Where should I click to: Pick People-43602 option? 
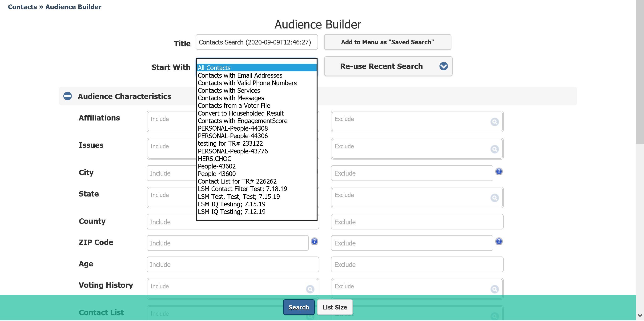[257, 166]
